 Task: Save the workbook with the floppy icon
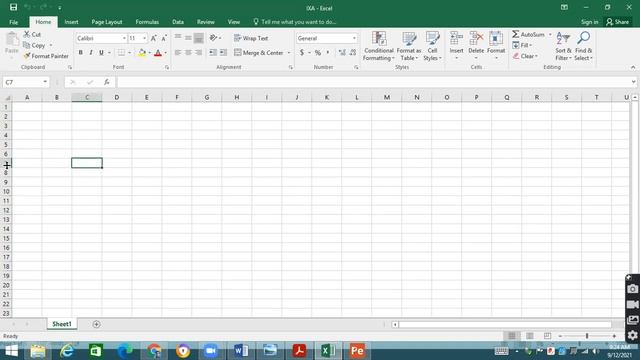point(13,7)
